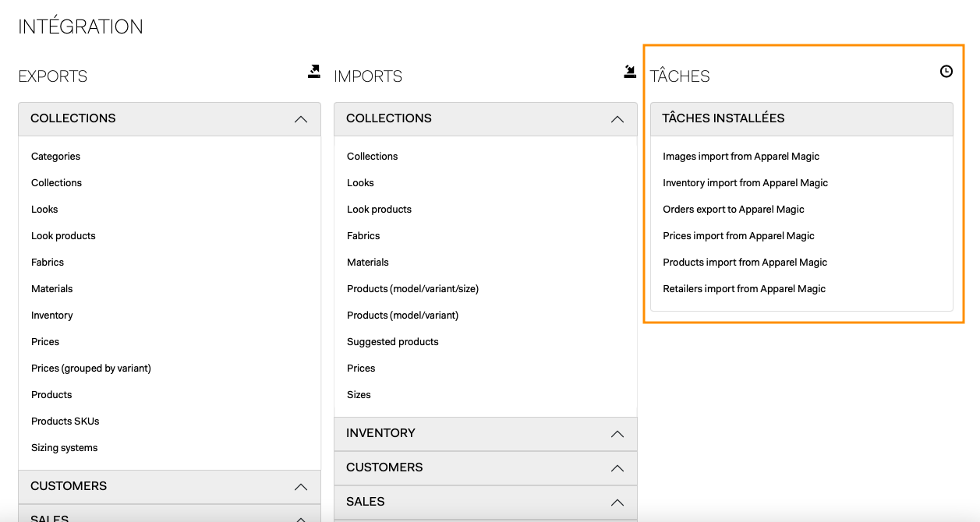The width and height of the screenshot is (980, 522).
Task: Collapse the Exports COLLECTIONS section
Action: 169,119
